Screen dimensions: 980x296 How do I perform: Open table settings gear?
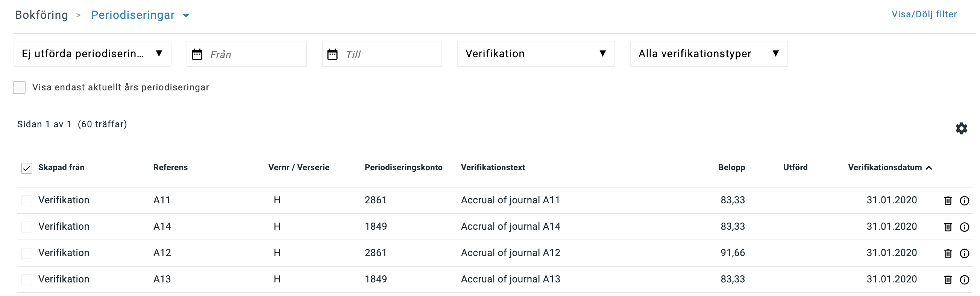point(961,128)
